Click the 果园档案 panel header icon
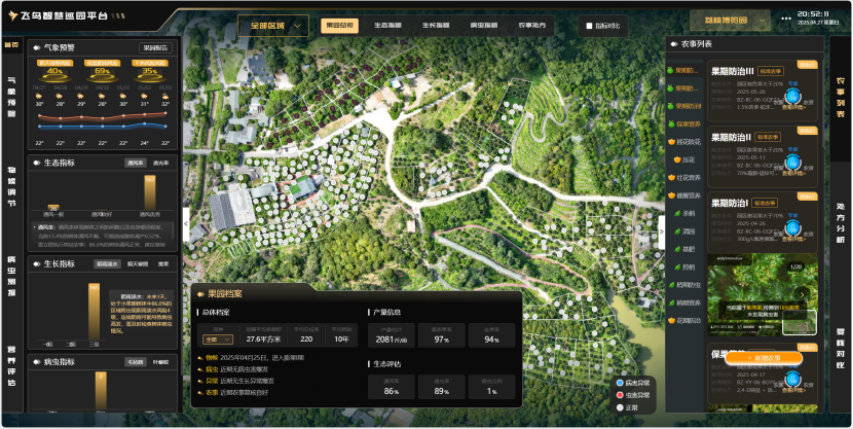853x429 pixels. coord(200,293)
